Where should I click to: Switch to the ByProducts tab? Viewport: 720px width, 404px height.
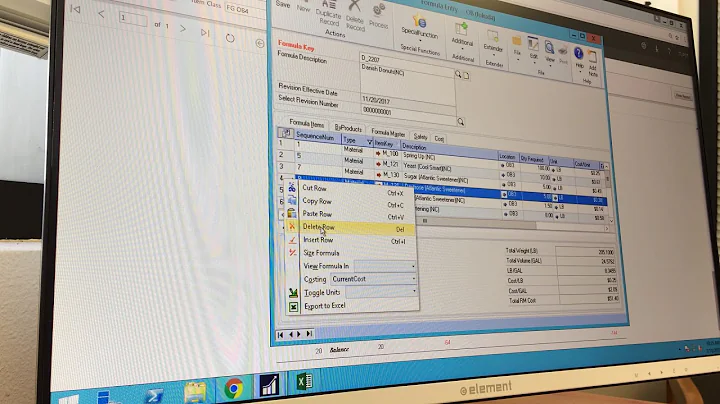tap(348, 128)
